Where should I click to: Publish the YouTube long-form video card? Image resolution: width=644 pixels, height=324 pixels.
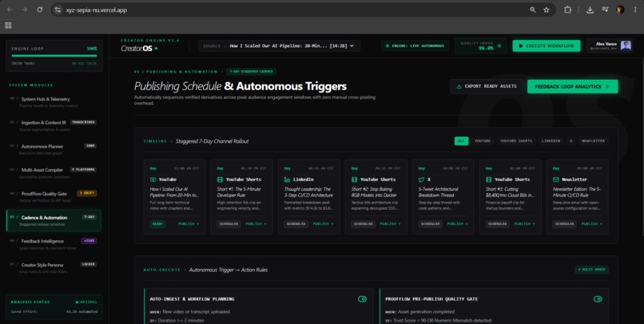point(189,224)
